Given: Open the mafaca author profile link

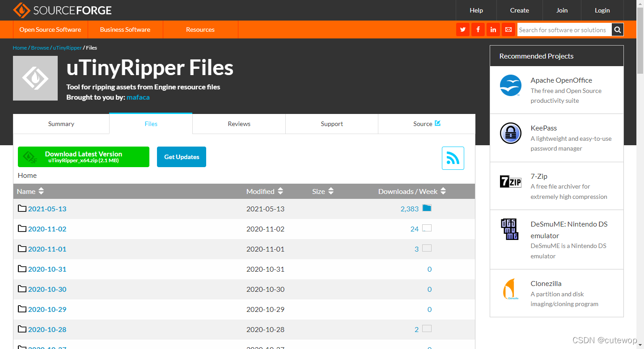Looking at the screenshot, I should [x=138, y=97].
